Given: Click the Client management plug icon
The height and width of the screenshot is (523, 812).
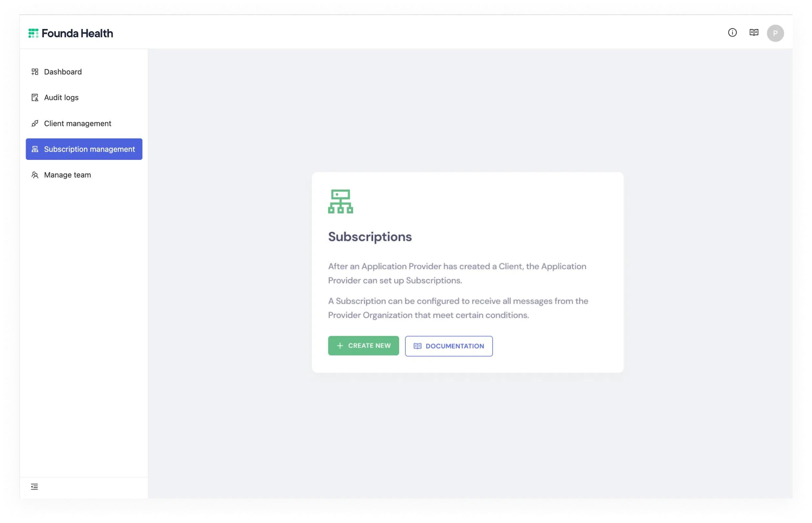Looking at the screenshot, I should tap(35, 123).
